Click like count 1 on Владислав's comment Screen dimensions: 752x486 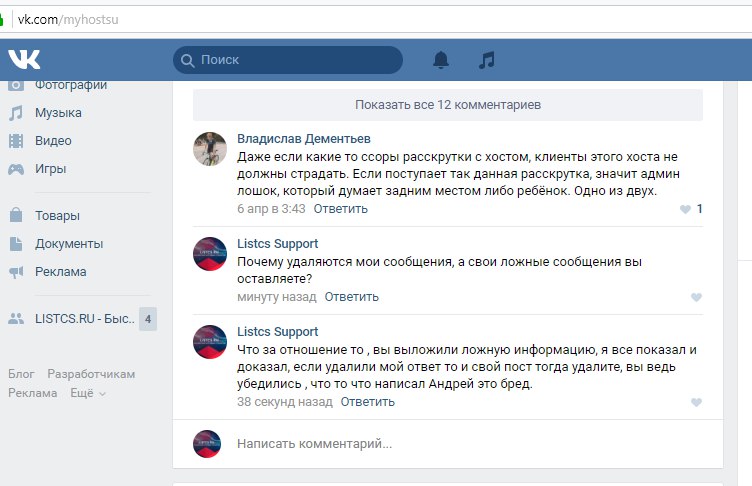[699, 209]
